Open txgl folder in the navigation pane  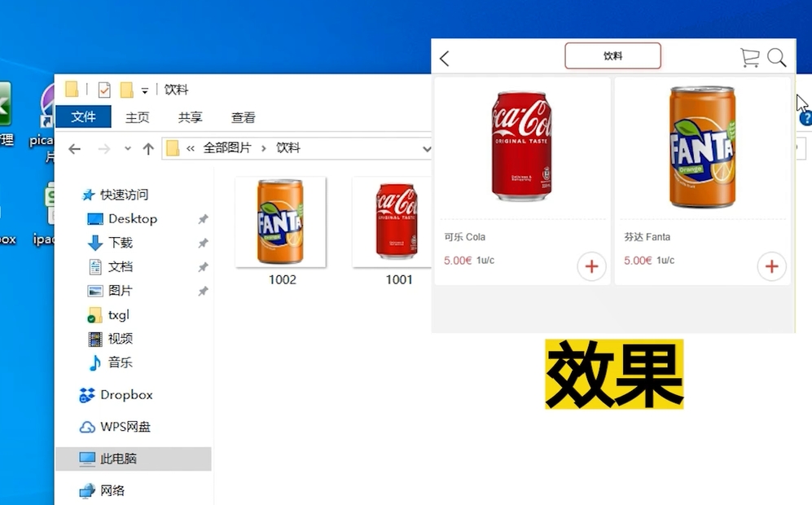[119, 315]
